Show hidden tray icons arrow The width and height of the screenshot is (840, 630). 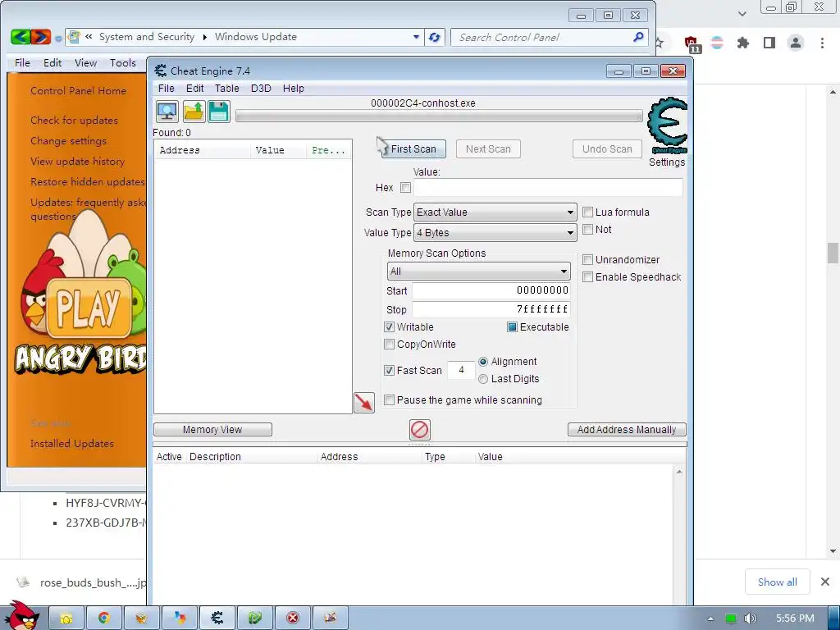711,619
